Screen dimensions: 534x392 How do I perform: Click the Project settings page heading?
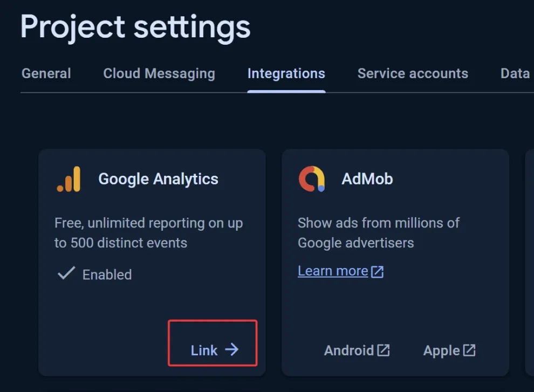click(135, 28)
